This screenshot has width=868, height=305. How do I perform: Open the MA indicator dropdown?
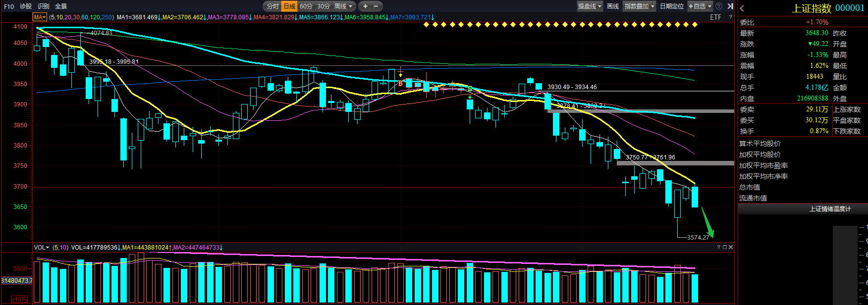point(39,17)
